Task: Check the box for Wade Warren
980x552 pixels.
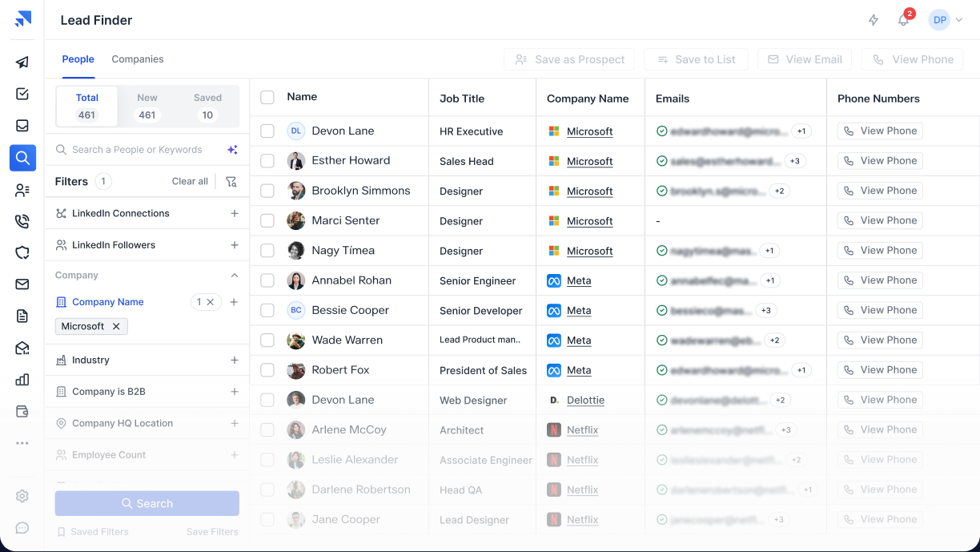Action: pos(267,340)
